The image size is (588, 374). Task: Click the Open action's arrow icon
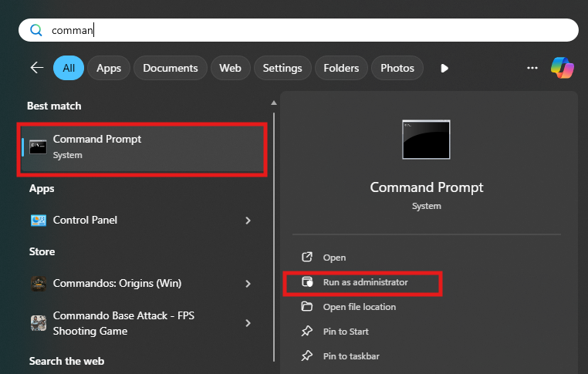307,257
